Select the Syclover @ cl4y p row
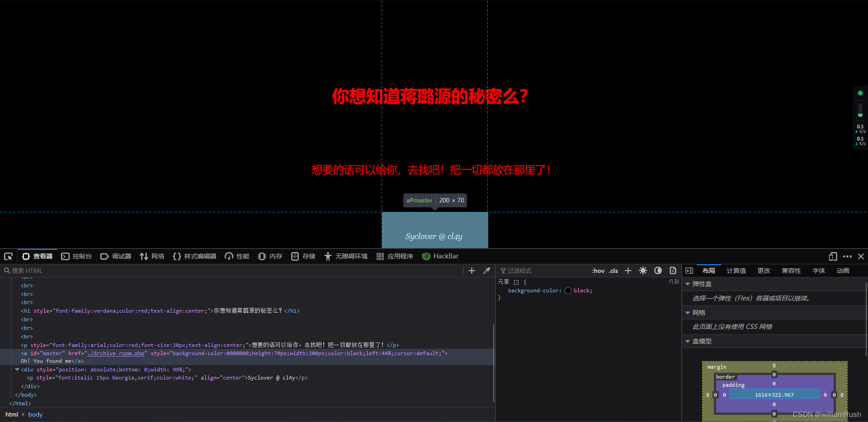The height and width of the screenshot is (422, 868). tap(246, 378)
